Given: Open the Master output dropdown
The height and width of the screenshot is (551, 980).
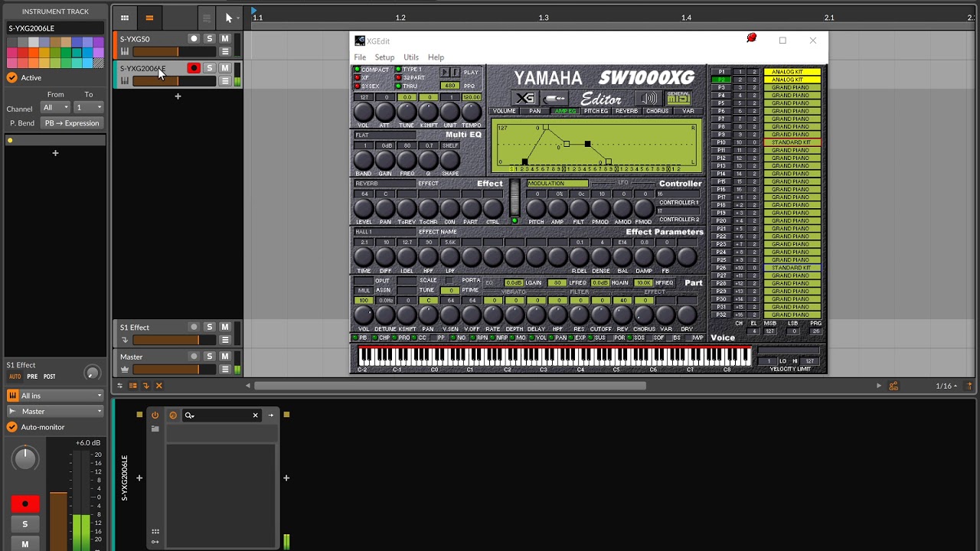Looking at the screenshot, I should [x=55, y=411].
